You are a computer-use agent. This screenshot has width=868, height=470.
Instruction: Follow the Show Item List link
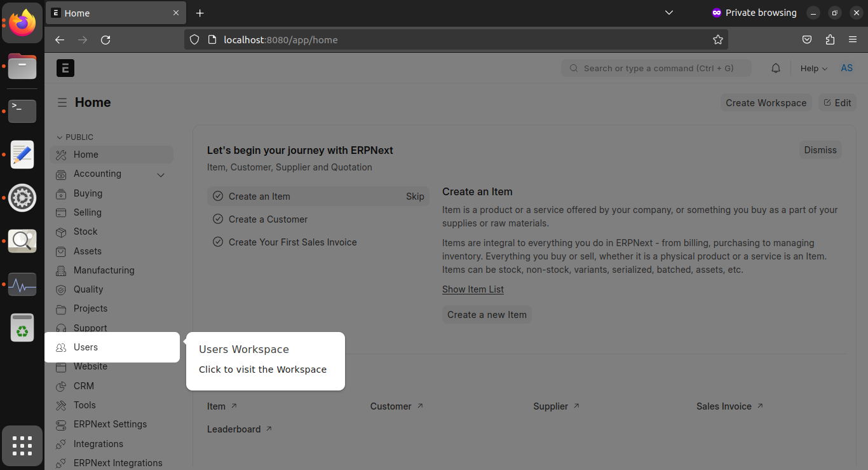(473, 289)
